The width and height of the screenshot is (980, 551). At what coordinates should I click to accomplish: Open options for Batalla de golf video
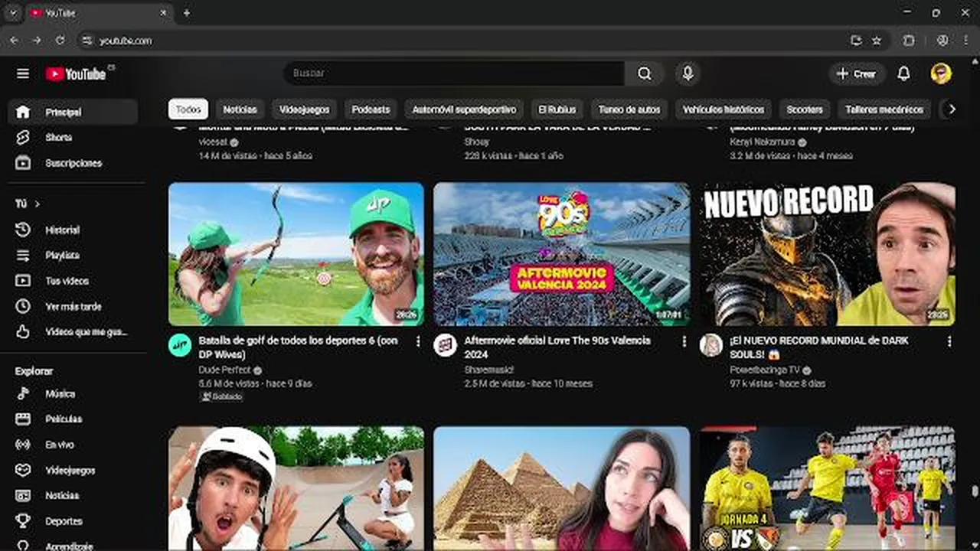point(418,341)
